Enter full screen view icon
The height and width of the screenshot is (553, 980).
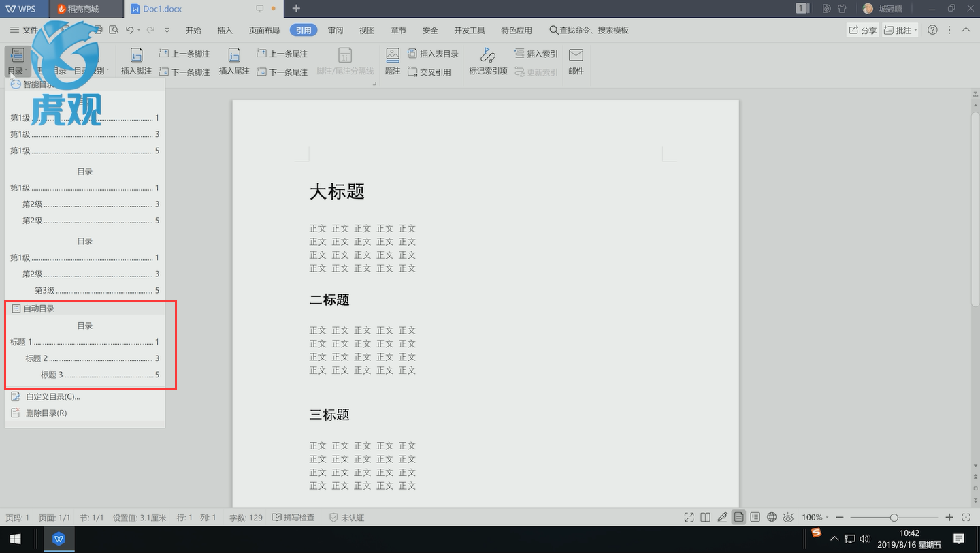click(x=689, y=518)
